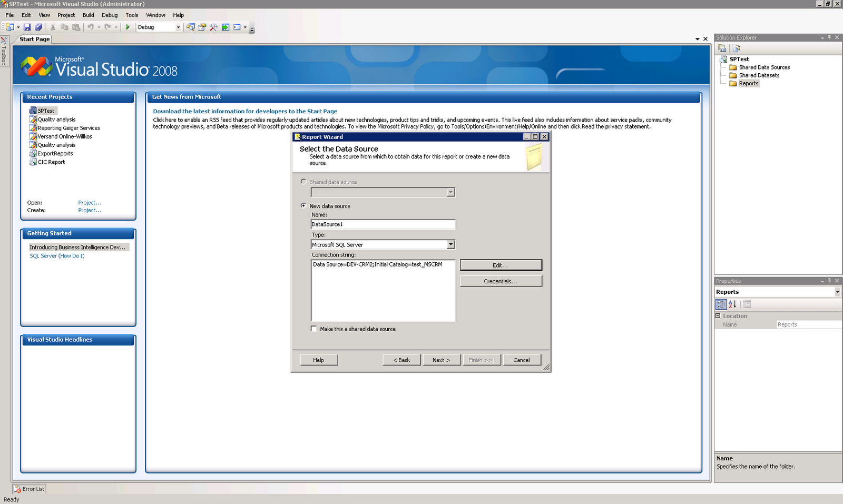Click < Back in the Report Wizard
The image size is (843, 504).
point(401,360)
